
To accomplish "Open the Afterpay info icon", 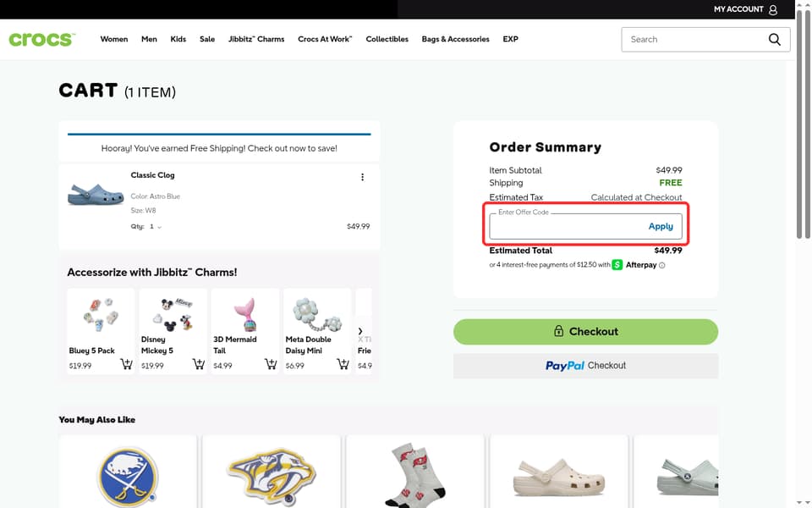I will 661,265.
